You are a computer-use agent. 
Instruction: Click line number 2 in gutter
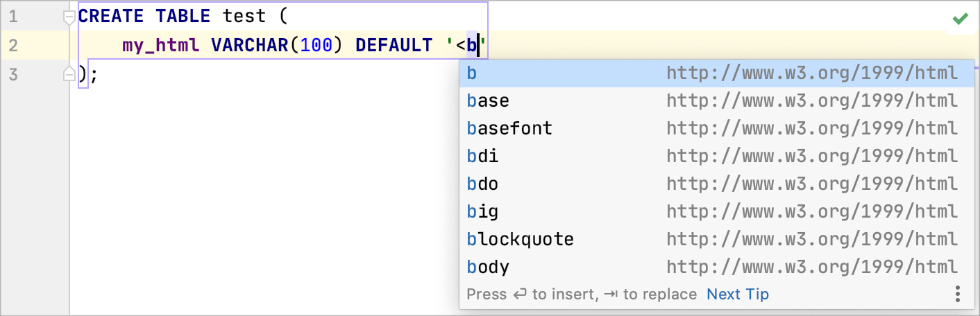13,46
